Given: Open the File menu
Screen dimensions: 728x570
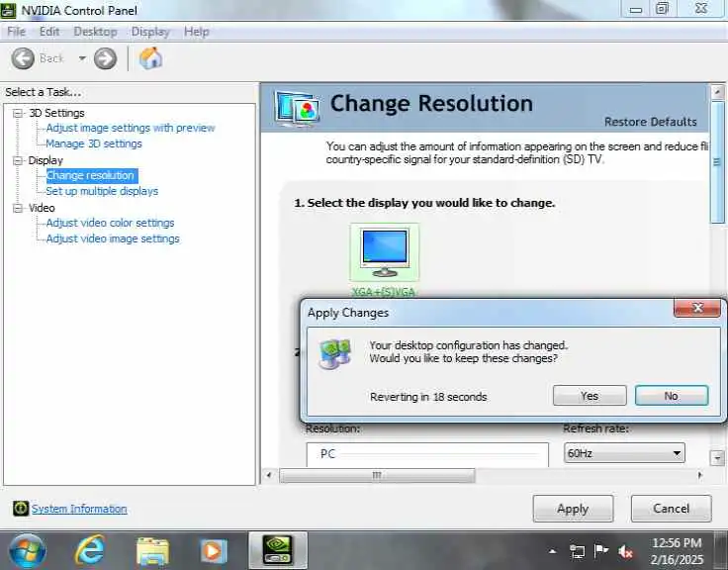Looking at the screenshot, I should [16, 32].
